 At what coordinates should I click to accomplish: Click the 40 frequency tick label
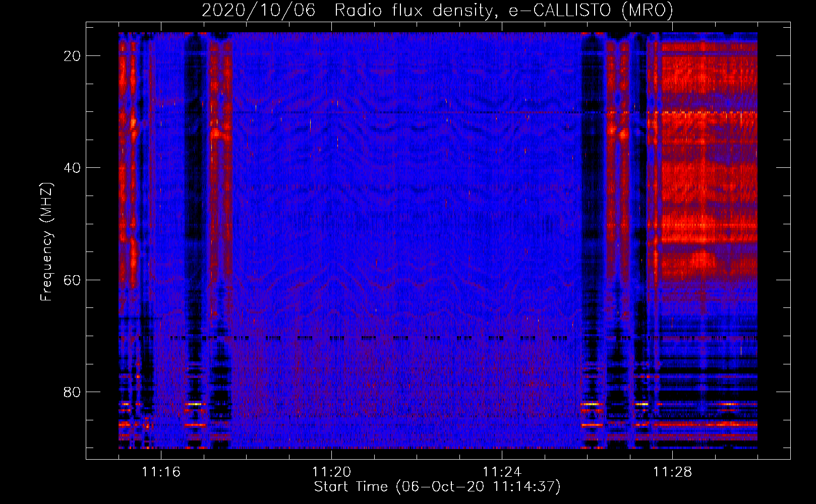pos(73,168)
